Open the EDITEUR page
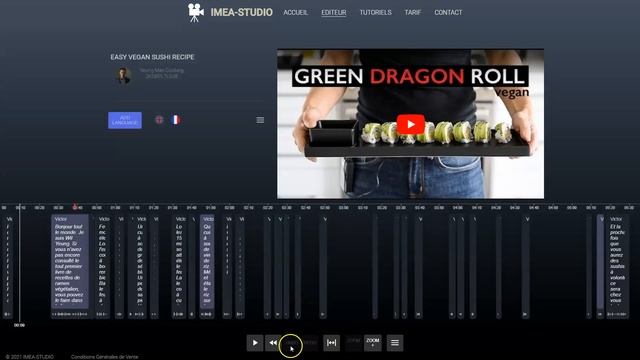This screenshot has height=360, width=640. (333, 13)
